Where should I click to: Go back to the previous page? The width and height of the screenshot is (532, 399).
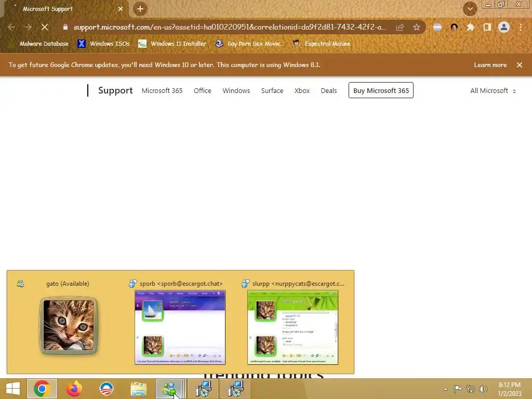pyautogui.click(x=11, y=27)
